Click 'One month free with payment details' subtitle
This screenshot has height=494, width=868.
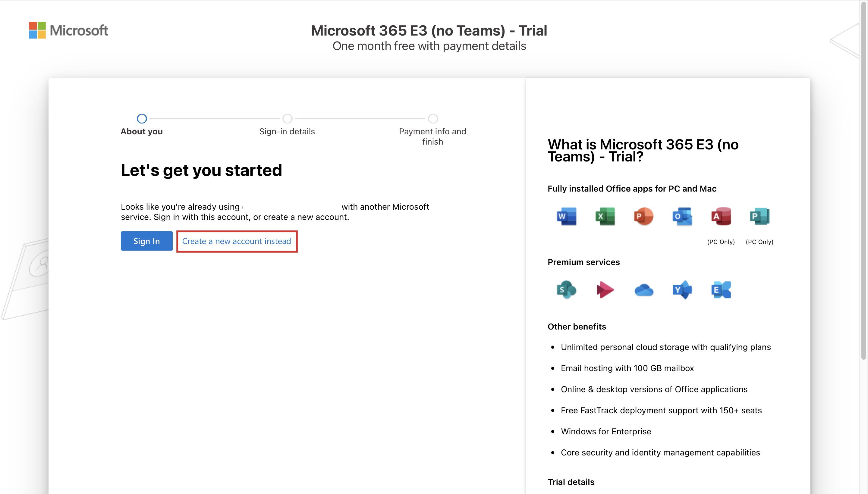click(x=429, y=46)
